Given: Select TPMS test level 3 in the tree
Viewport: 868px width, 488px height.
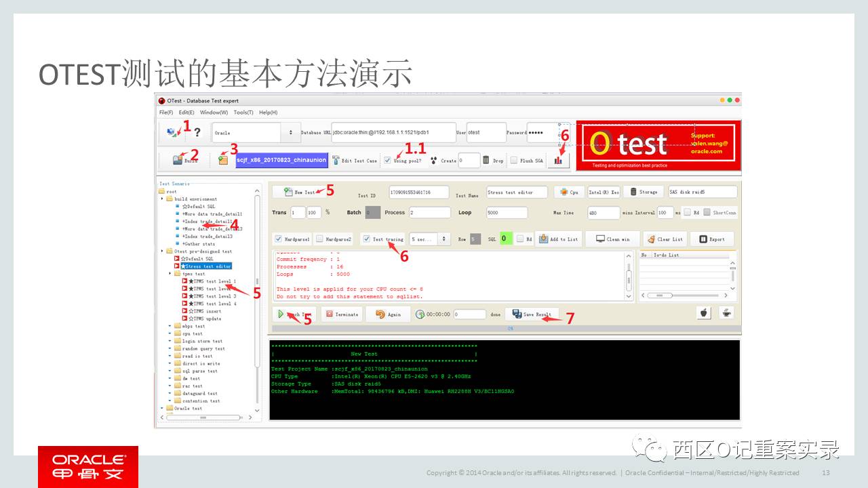Looking at the screenshot, I should [212, 296].
